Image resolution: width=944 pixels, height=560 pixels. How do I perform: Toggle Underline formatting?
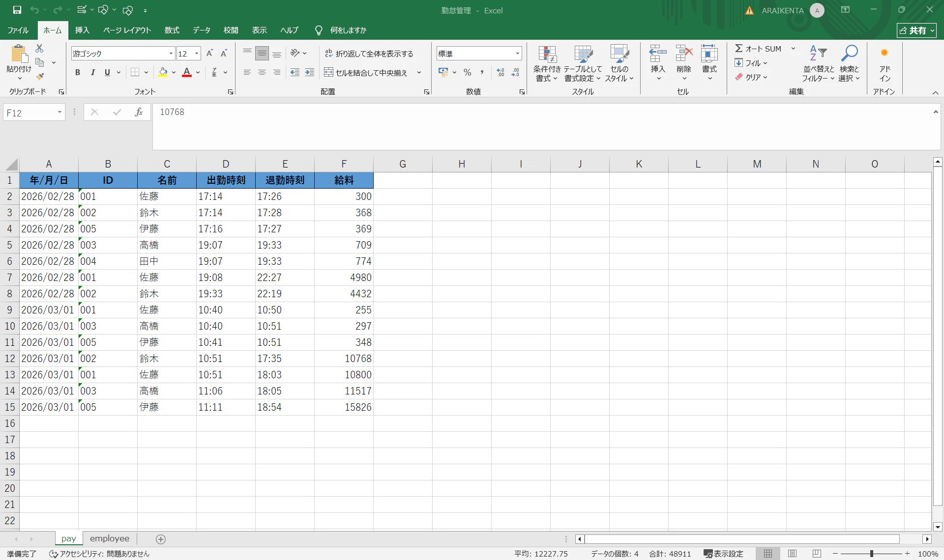[107, 72]
